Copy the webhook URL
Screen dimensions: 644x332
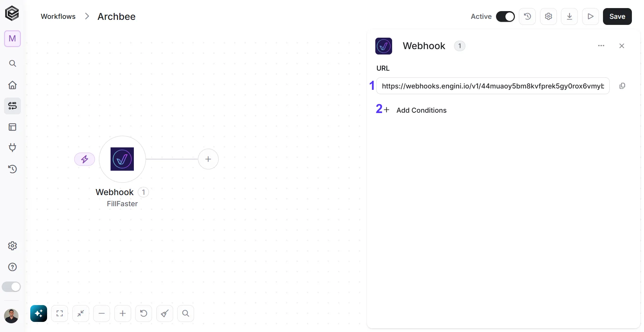tap(622, 86)
